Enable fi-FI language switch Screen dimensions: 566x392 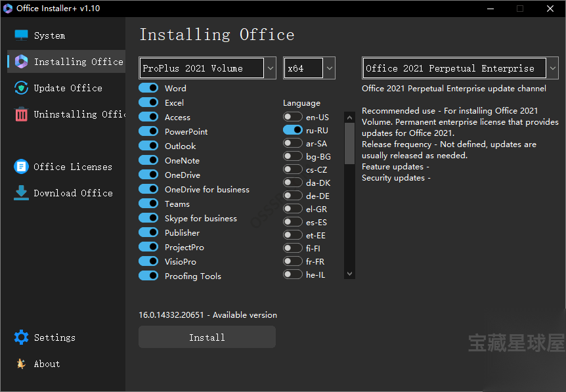tap(293, 248)
